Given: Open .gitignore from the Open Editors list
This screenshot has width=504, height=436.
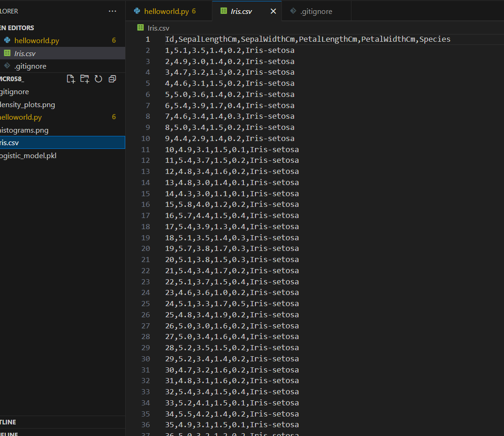Looking at the screenshot, I should coord(62,66).
